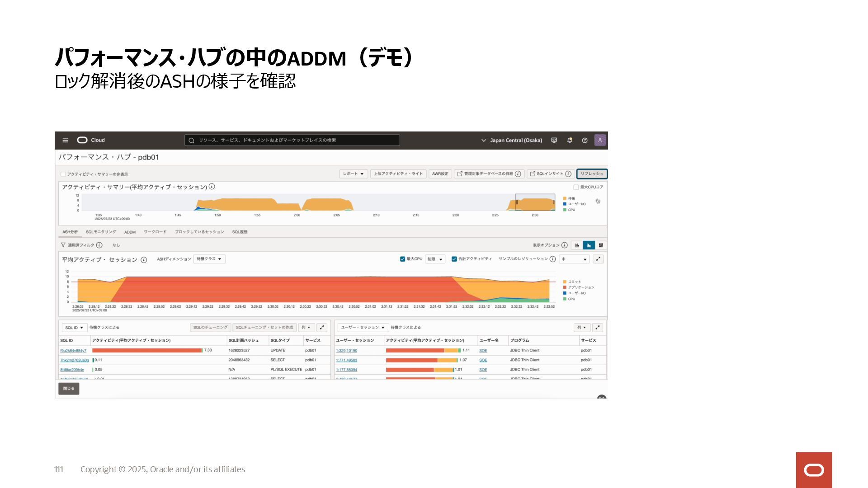Switch to the ADDM tab
The image size is (868, 488).
click(x=130, y=232)
